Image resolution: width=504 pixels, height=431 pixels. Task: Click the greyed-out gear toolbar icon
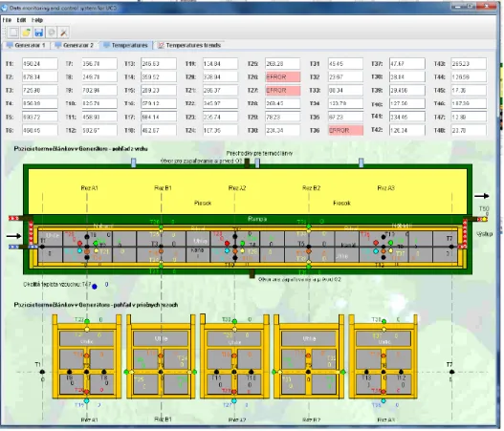(52, 32)
